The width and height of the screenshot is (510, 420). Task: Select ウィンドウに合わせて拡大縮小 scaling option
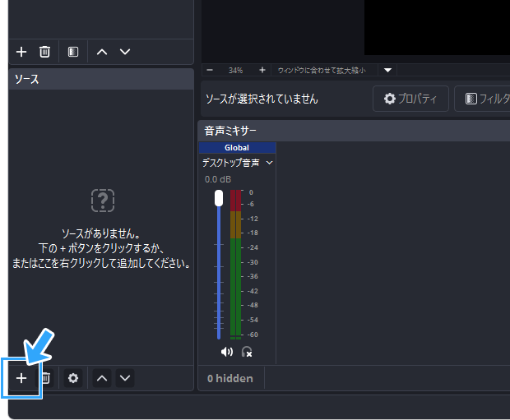point(322,70)
